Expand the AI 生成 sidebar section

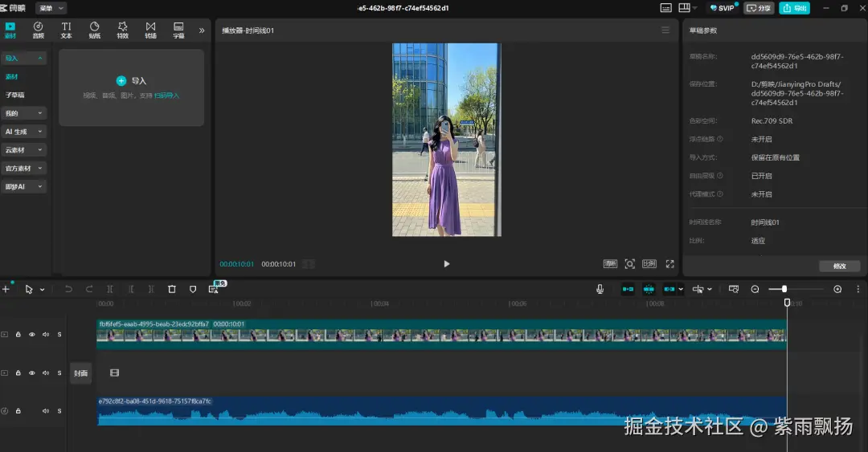(24, 132)
